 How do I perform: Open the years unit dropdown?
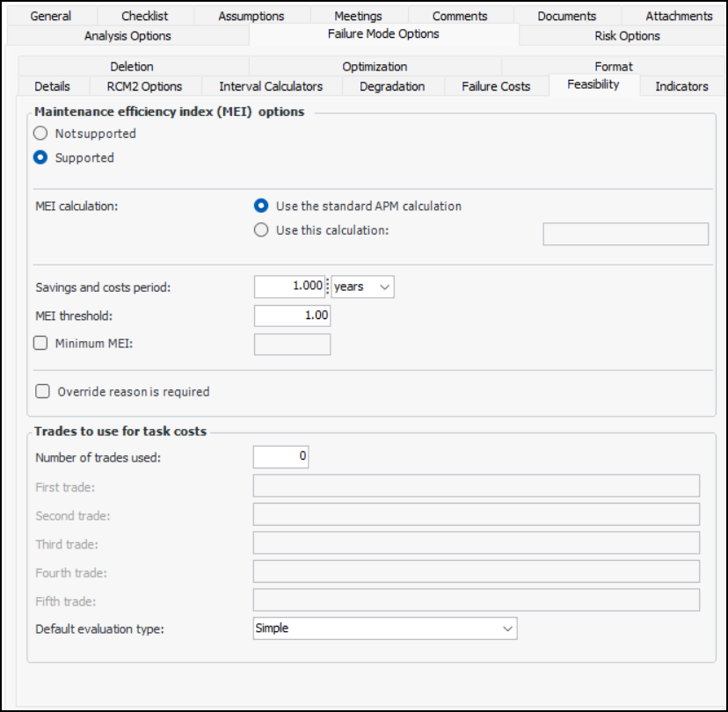(363, 287)
